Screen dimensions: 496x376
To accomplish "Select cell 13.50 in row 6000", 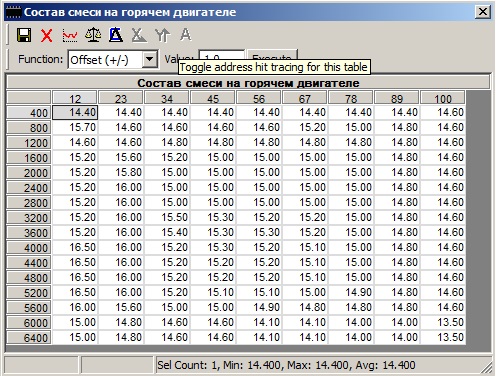I will [443, 322].
